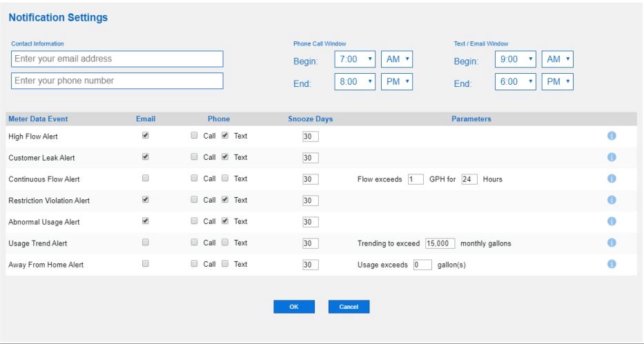Open Phone Call Window End PM dropdown
The height and width of the screenshot is (344, 644).
[x=397, y=81]
